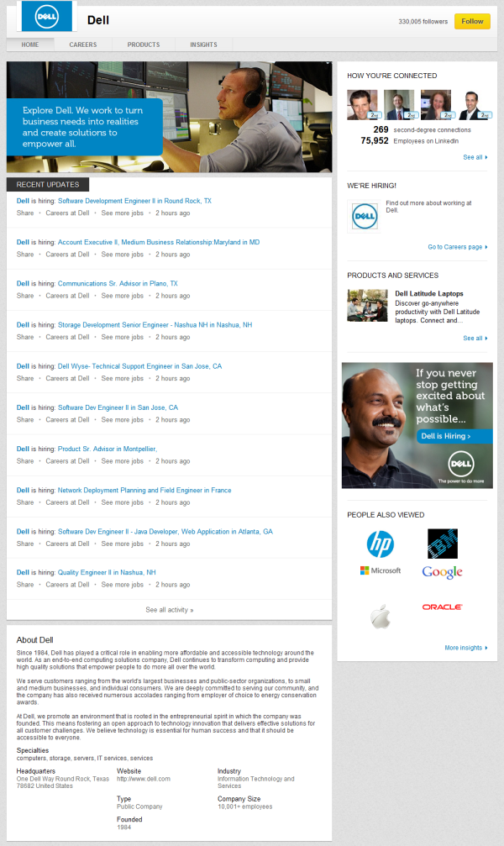Click first connection profile photo
The width and height of the screenshot is (504, 846).
click(363, 105)
